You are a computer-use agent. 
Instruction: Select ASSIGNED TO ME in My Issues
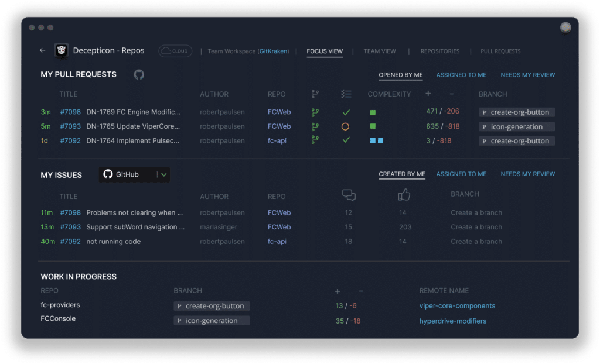click(x=462, y=174)
